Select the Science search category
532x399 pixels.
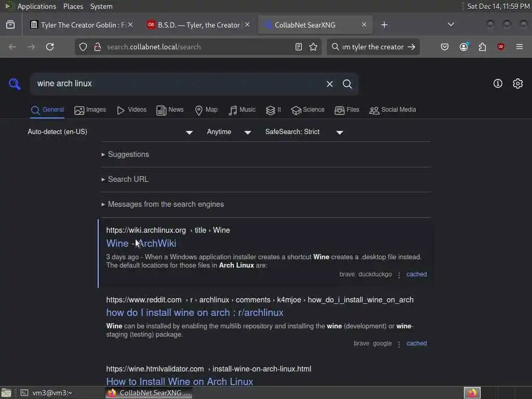point(308,110)
